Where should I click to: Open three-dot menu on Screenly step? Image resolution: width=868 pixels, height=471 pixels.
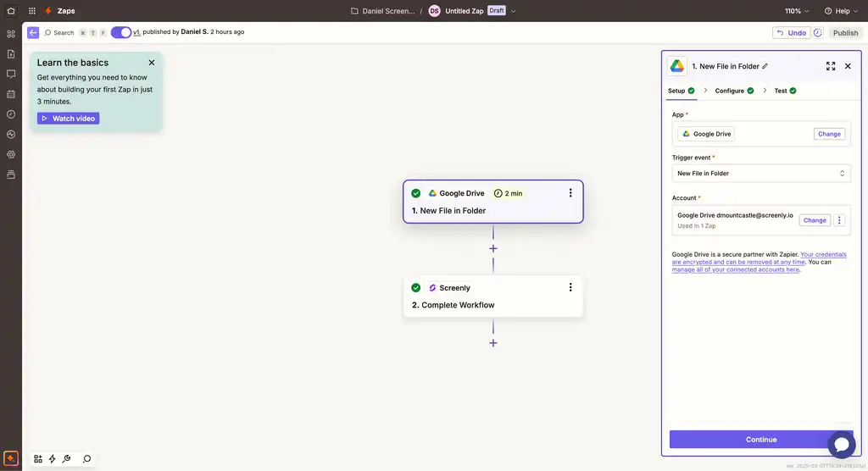[570, 287]
